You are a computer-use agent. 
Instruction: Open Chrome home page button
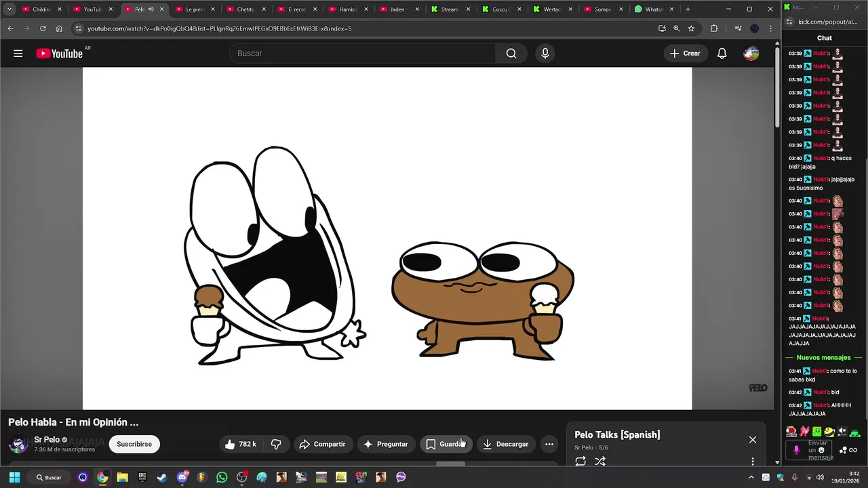pyautogui.click(x=59, y=28)
